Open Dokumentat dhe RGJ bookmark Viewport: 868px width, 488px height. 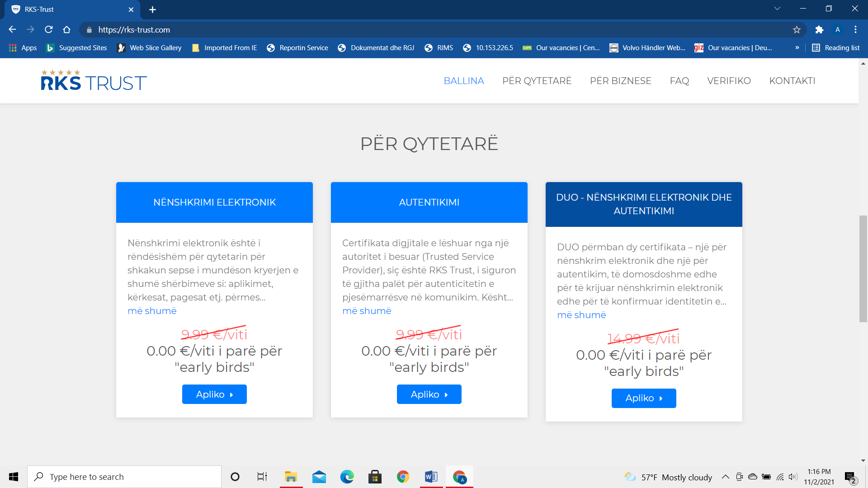coord(376,47)
